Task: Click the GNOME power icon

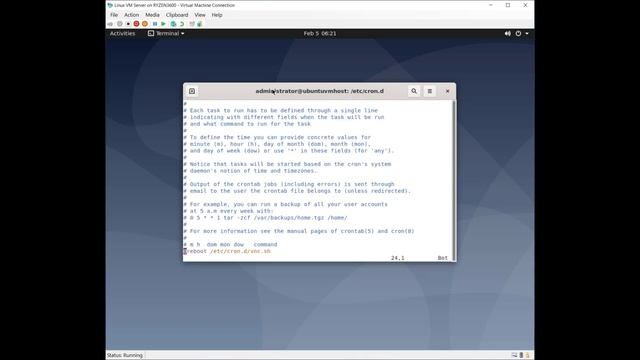Action: coord(518,33)
